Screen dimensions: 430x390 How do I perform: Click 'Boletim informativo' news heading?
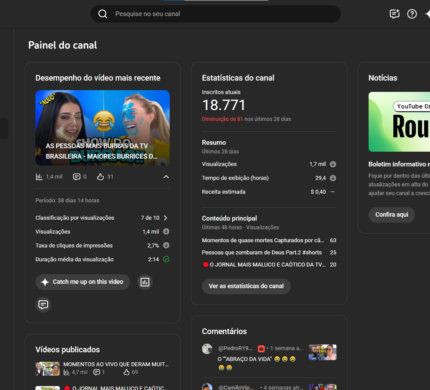pyautogui.click(x=399, y=164)
